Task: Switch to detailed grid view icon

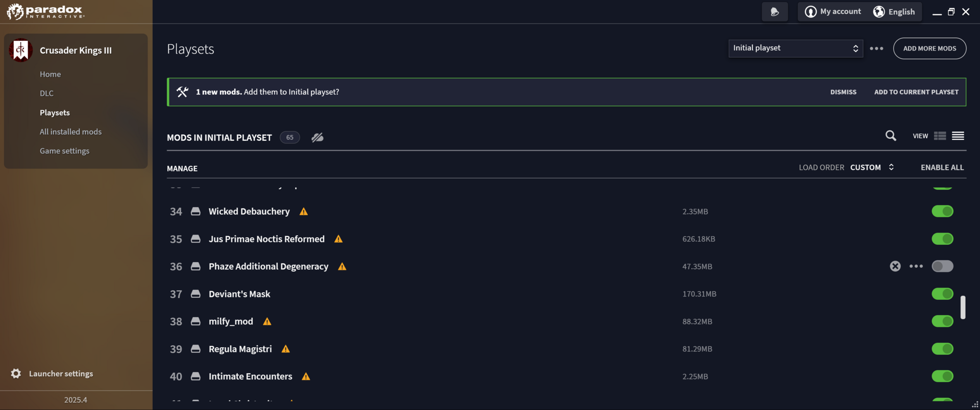Action: pyautogui.click(x=940, y=136)
